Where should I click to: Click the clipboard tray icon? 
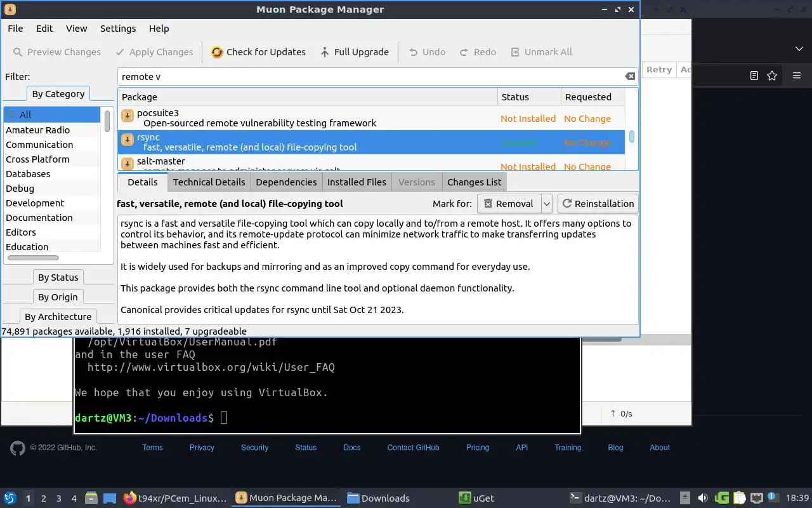(x=739, y=498)
